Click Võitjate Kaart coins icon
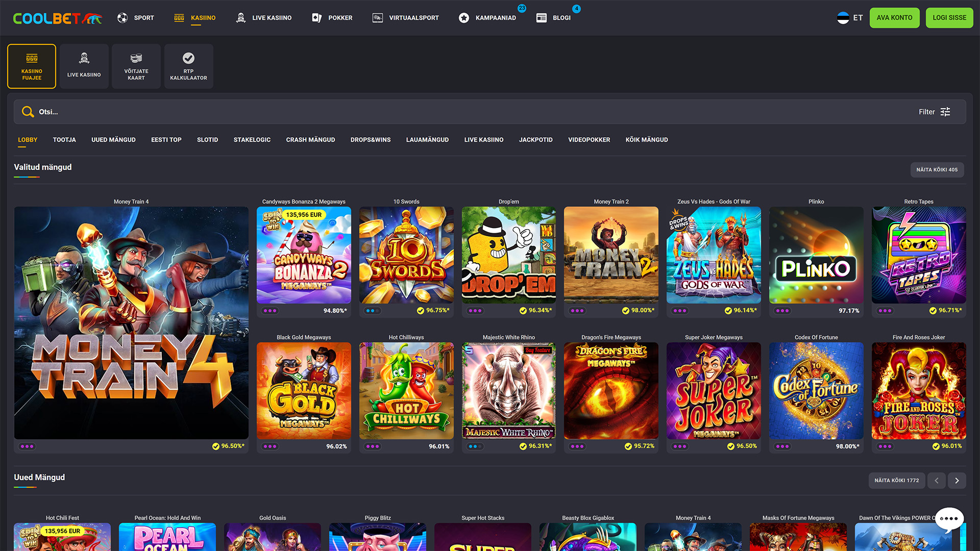 (136, 58)
